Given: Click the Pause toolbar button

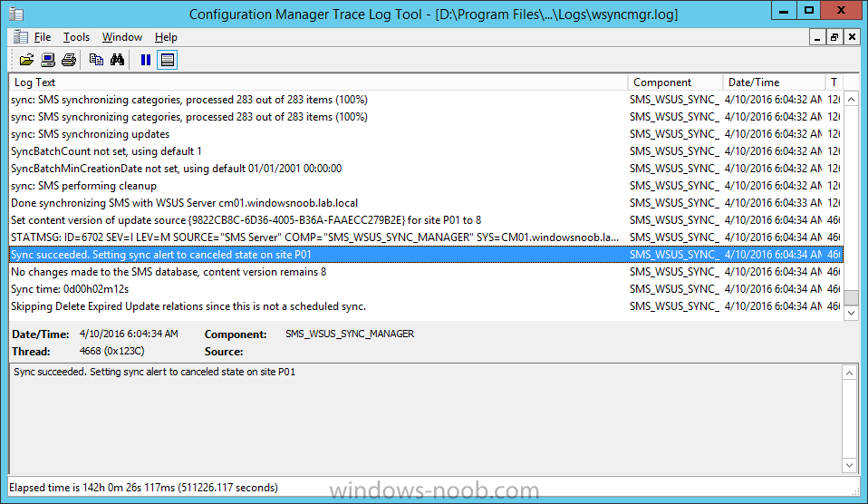Looking at the screenshot, I should click(146, 59).
